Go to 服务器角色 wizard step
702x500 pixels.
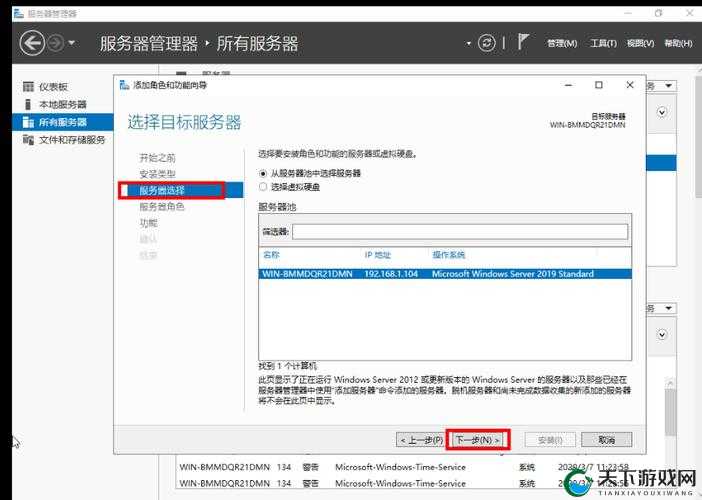[162, 206]
